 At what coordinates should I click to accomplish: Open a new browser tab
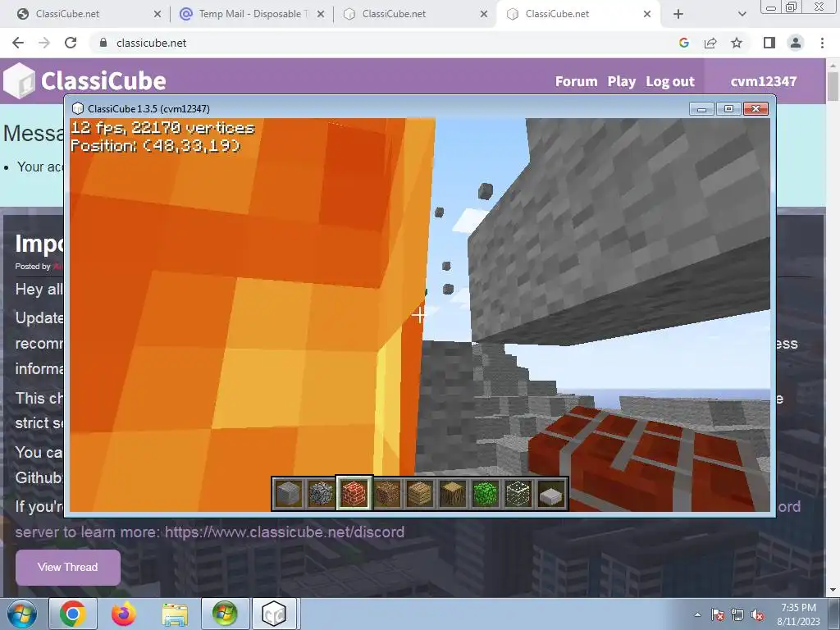(x=678, y=14)
